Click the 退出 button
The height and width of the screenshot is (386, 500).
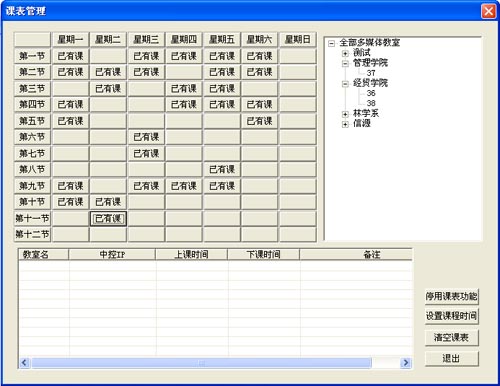click(x=452, y=359)
